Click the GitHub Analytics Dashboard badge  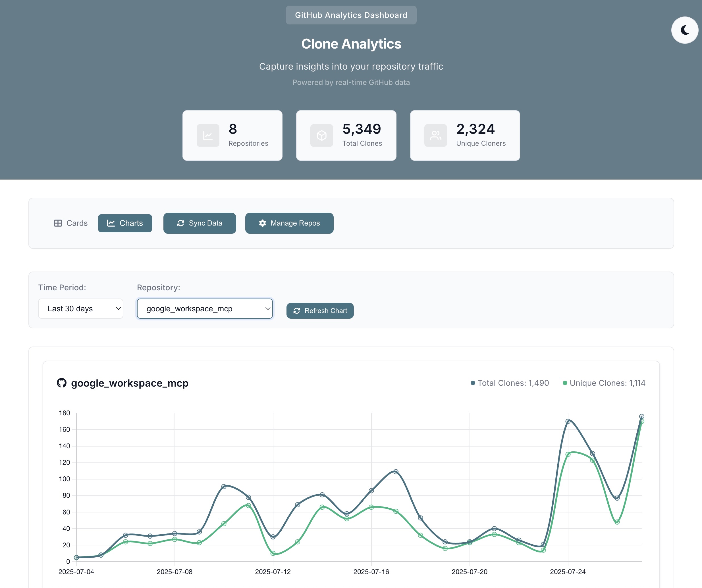click(x=351, y=15)
